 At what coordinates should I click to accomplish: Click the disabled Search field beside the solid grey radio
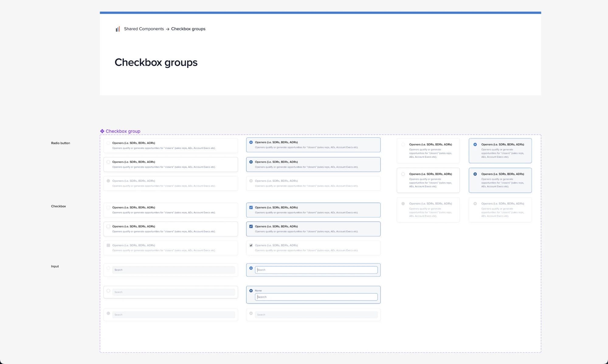click(174, 315)
